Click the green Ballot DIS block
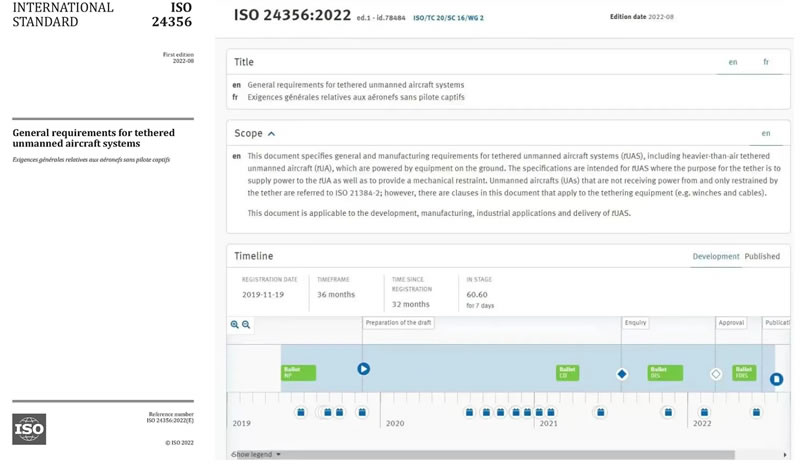The width and height of the screenshot is (800, 467). click(665, 373)
